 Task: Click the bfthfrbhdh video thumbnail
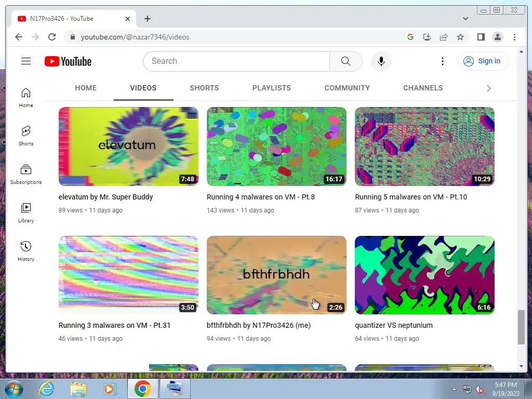coord(276,275)
